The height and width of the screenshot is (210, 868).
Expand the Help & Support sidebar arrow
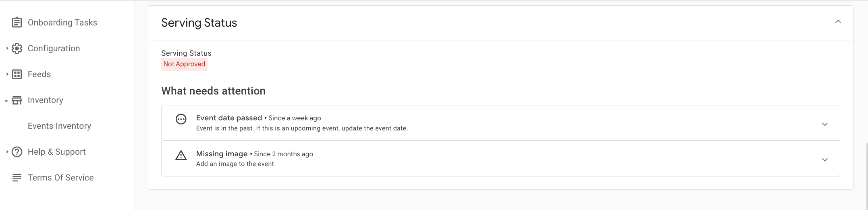(x=7, y=152)
